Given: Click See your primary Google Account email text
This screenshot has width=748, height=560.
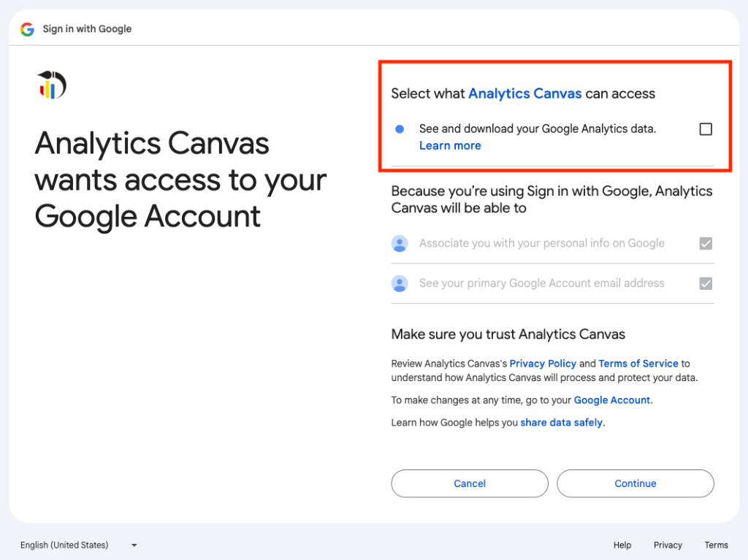Looking at the screenshot, I should (x=542, y=283).
